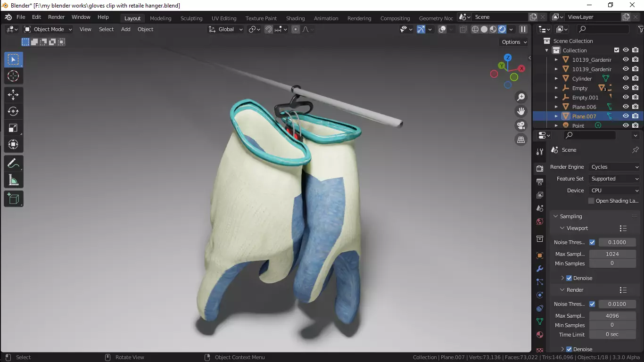
Task: Switch to wireframe viewport shading
Action: (x=475, y=29)
